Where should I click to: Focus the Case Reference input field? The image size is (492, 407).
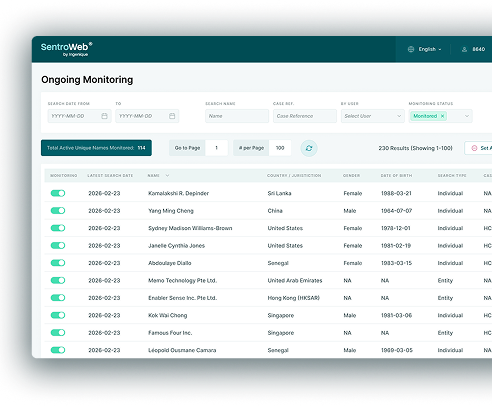(x=305, y=116)
